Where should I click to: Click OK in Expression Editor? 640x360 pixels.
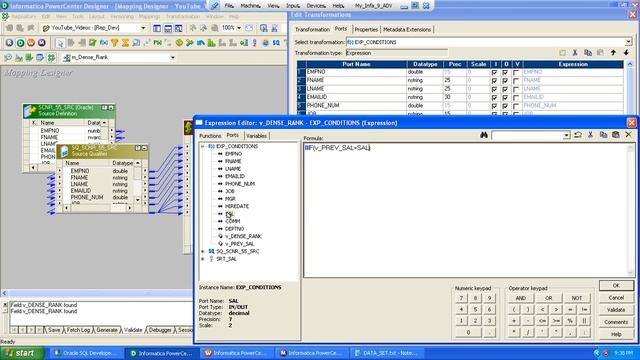pos(616,285)
